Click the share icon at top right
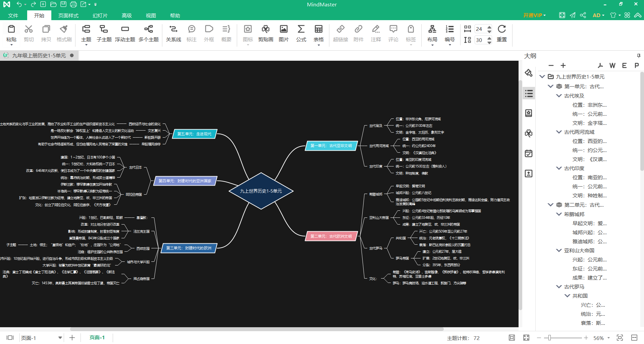644x344 pixels. pos(583,15)
